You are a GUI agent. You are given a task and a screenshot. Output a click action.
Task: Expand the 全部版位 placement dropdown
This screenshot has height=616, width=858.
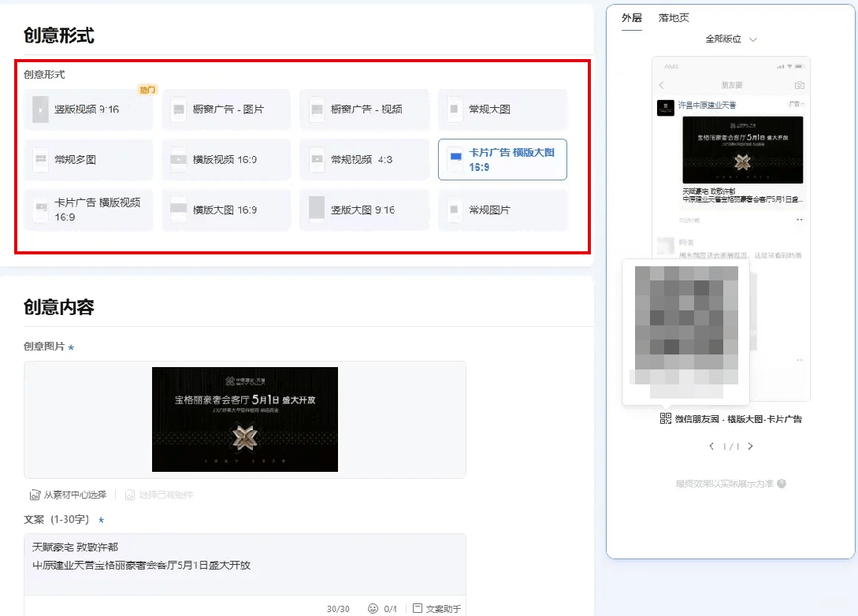730,39
